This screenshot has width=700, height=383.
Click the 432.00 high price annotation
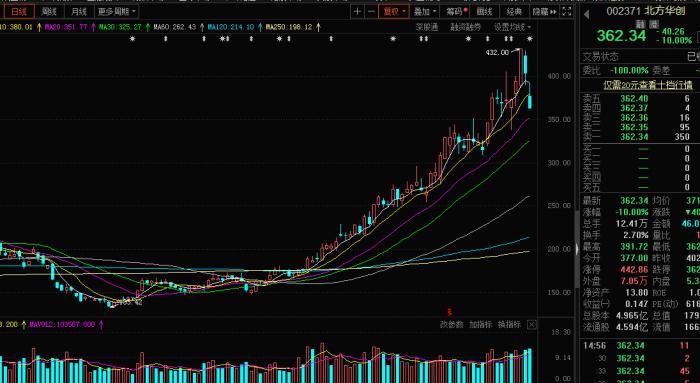click(x=497, y=52)
